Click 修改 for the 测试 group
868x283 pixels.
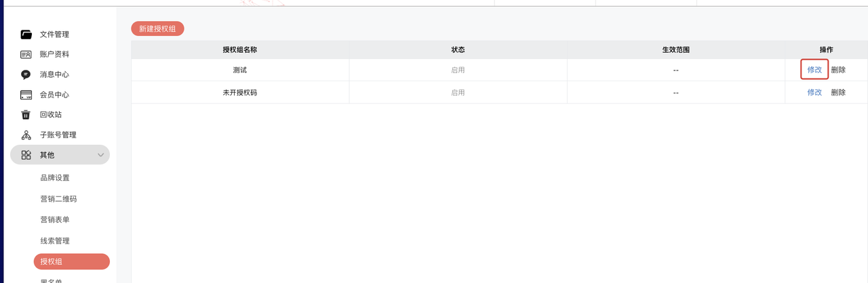[814, 70]
